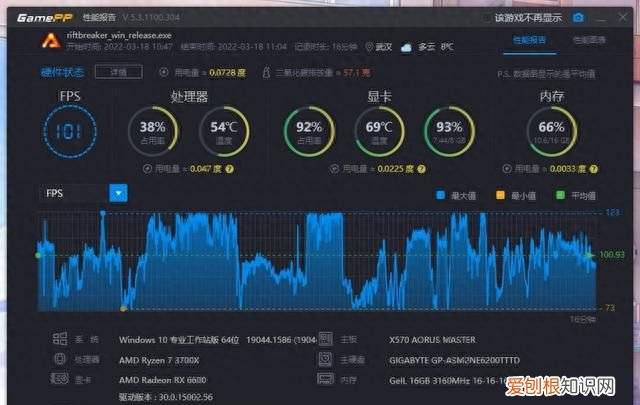Screen dimensions: 640x405
Task: Click the memory icon beside GeIL 16GB
Action: 325,378
